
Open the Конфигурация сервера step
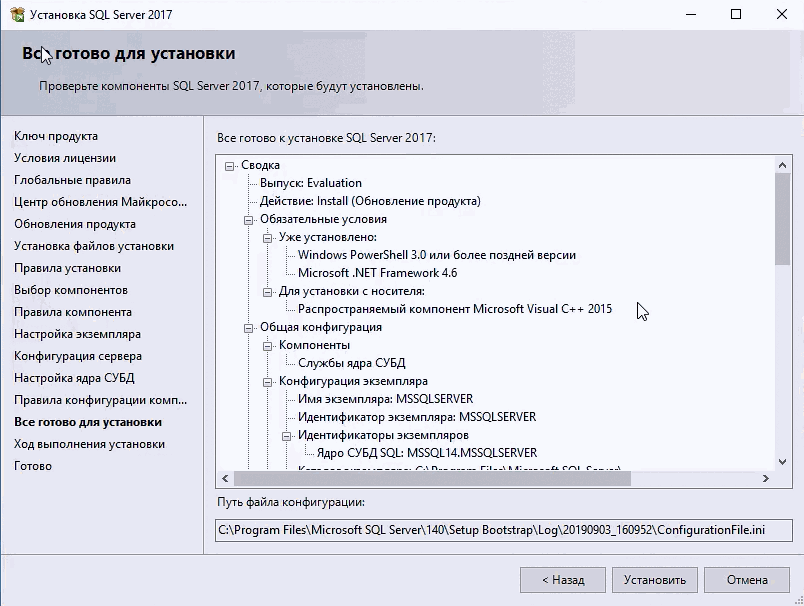click(x=78, y=356)
